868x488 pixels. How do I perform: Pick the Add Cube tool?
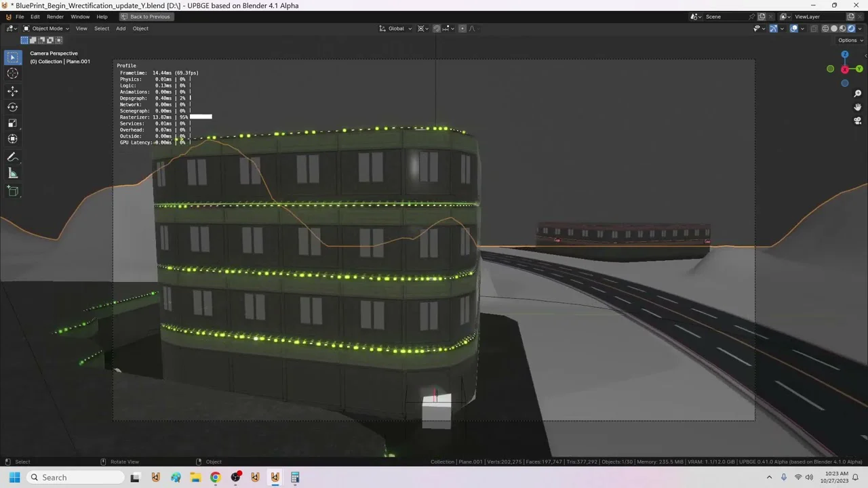pos(13,191)
